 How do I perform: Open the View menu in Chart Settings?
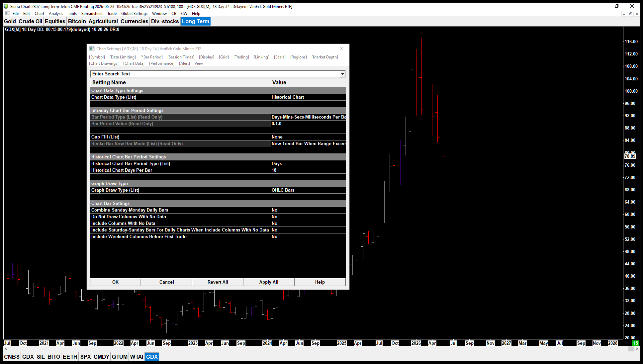click(199, 63)
